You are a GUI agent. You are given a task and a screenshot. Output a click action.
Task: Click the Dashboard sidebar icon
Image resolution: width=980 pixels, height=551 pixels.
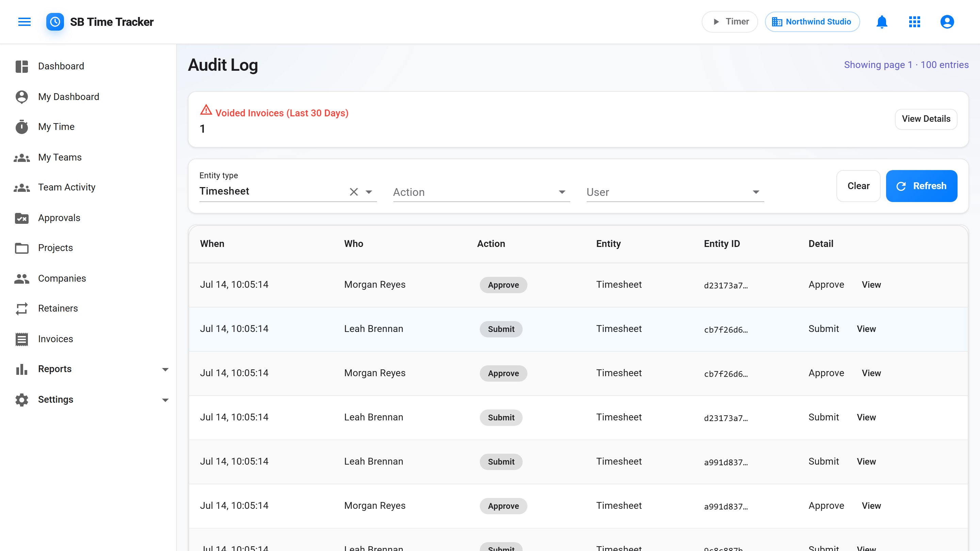click(22, 66)
